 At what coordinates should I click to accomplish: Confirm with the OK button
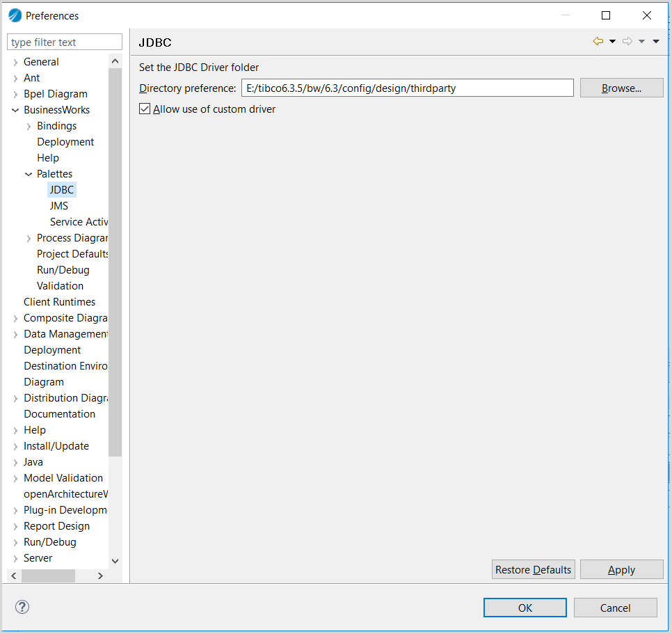(x=525, y=608)
